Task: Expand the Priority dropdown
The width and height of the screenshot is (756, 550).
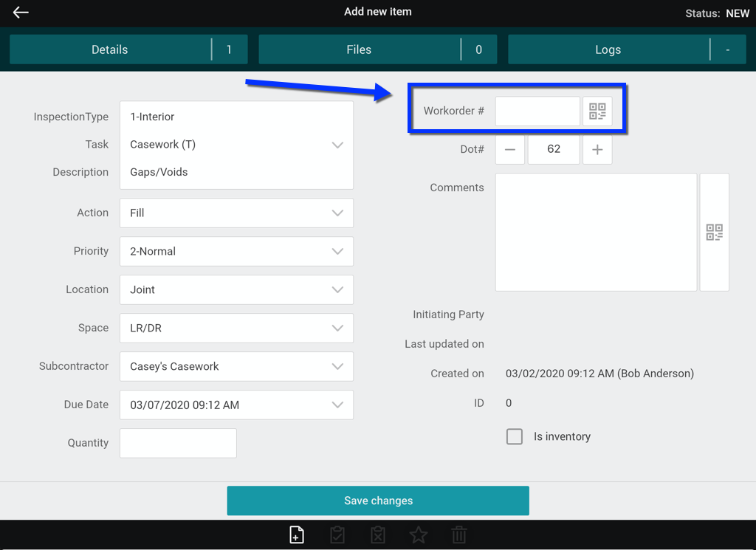Action: 236,252
